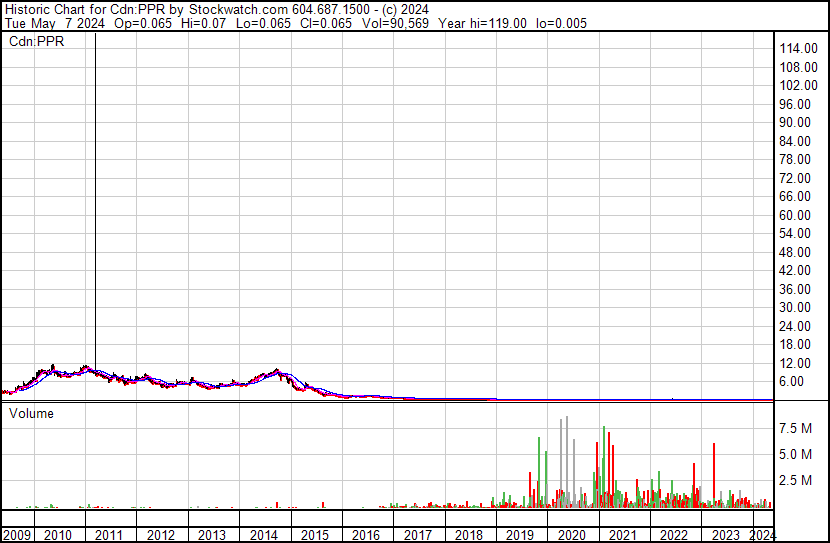Click the tall black price spike line in late 2010
This screenshot has width=830, height=543.
(x=95, y=201)
